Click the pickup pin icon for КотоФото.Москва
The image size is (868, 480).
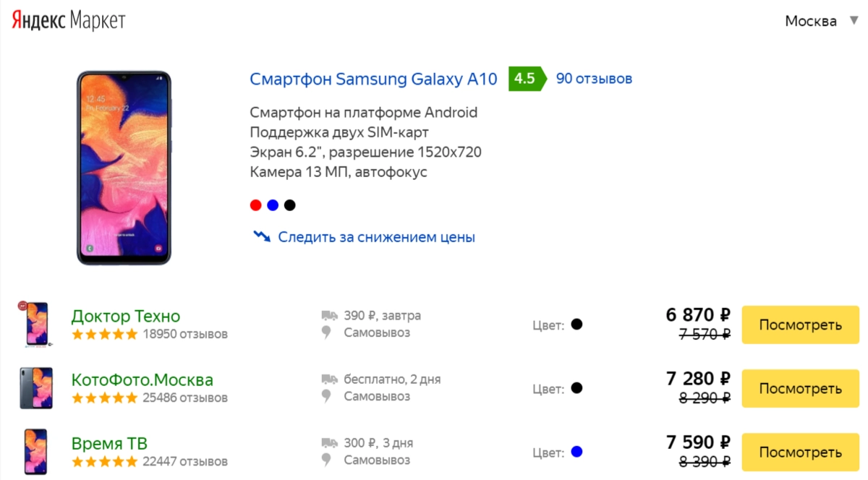[327, 396]
